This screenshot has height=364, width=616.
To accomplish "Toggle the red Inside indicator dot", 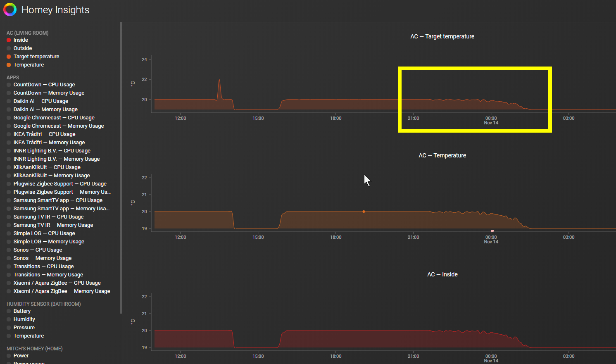I will click(9, 40).
